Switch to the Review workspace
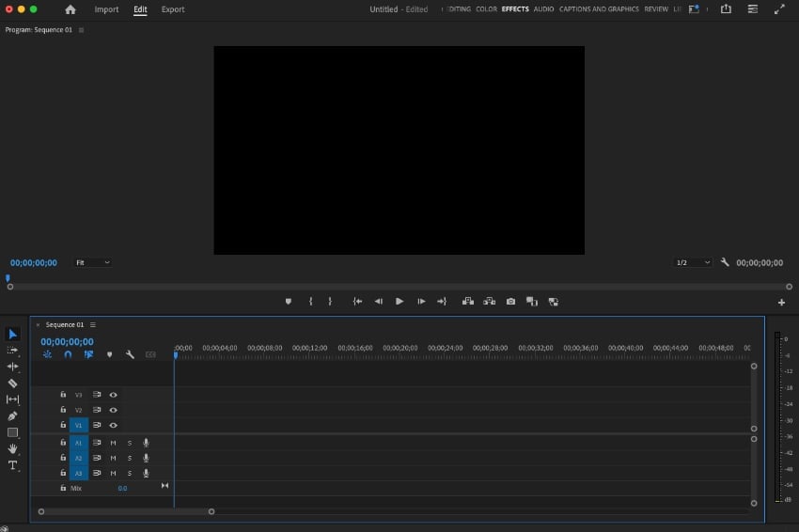The image size is (799, 532). pos(656,9)
